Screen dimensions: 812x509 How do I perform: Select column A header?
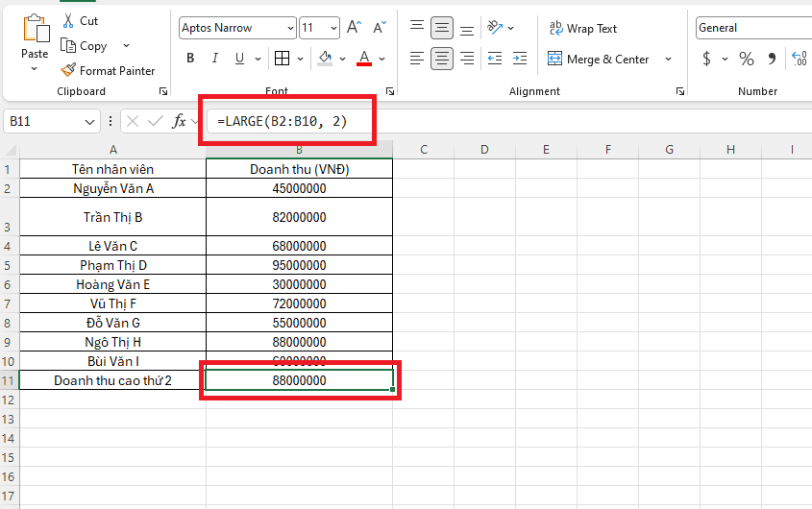(x=112, y=150)
